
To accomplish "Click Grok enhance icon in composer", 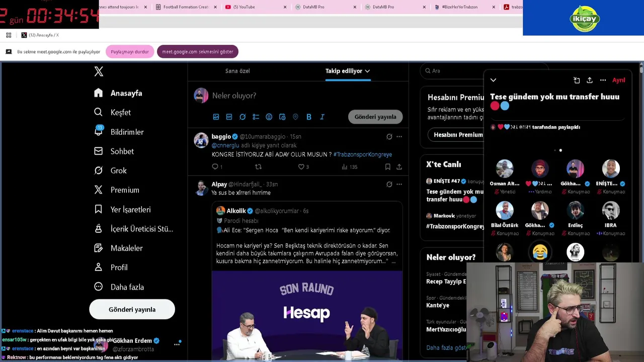I will [243, 117].
